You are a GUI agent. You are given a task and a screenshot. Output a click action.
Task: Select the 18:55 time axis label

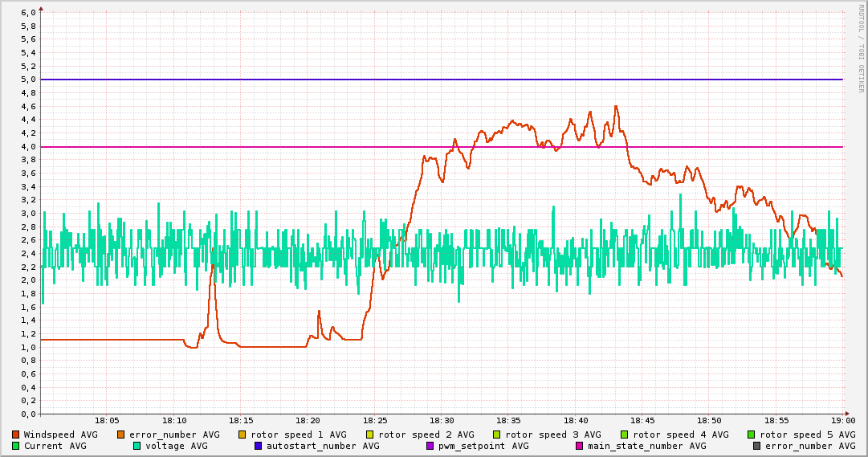click(x=776, y=421)
